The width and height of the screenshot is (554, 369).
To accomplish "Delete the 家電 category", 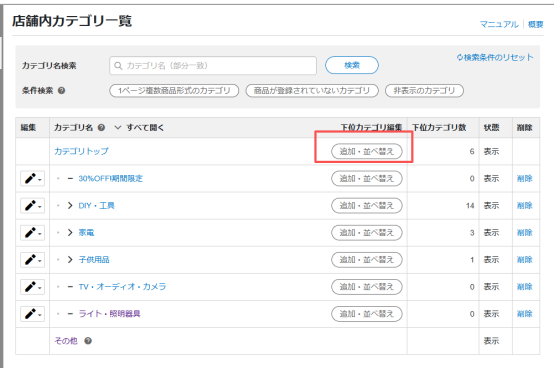I will (x=524, y=233).
